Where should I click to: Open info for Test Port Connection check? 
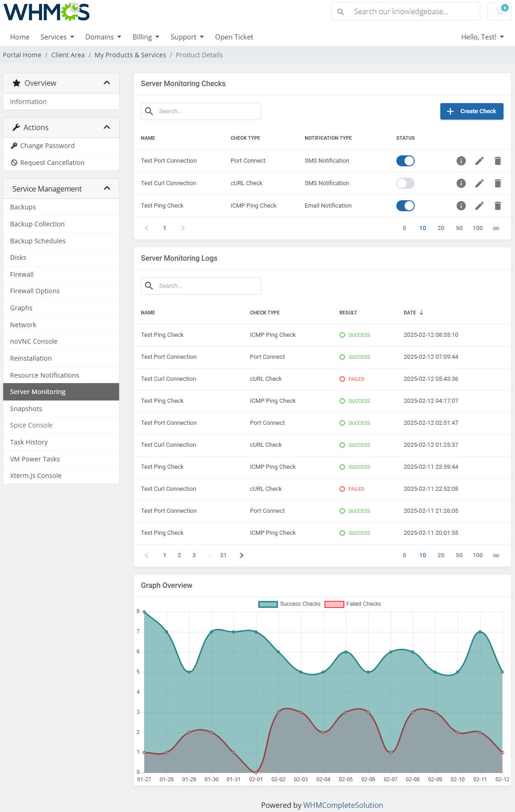click(x=461, y=161)
